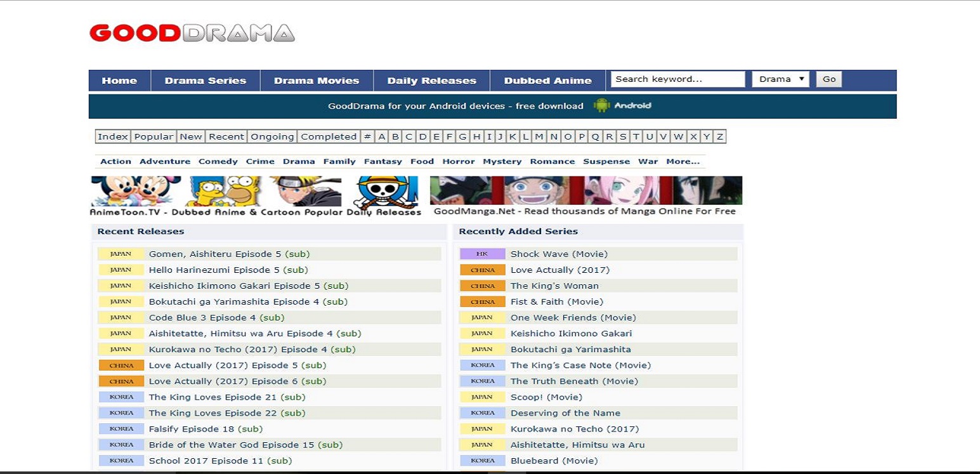
Task: Browse the Action genre
Action: tap(116, 162)
